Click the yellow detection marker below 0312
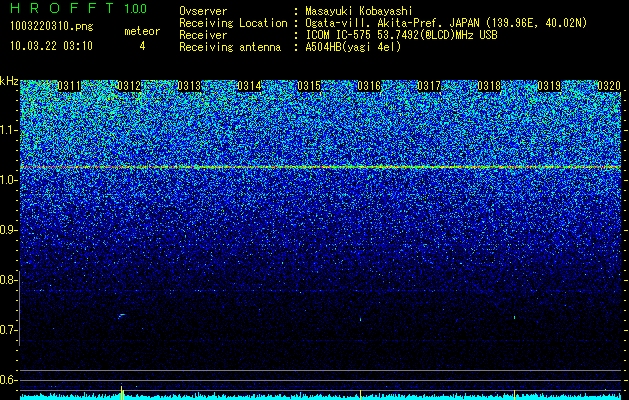This screenshot has width=629, height=400. click(x=122, y=392)
